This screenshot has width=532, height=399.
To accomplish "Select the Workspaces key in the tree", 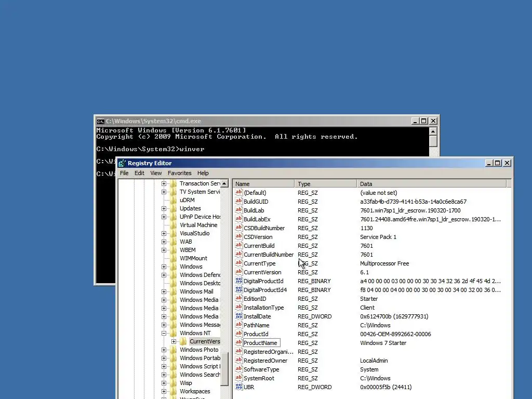I will click(x=195, y=391).
